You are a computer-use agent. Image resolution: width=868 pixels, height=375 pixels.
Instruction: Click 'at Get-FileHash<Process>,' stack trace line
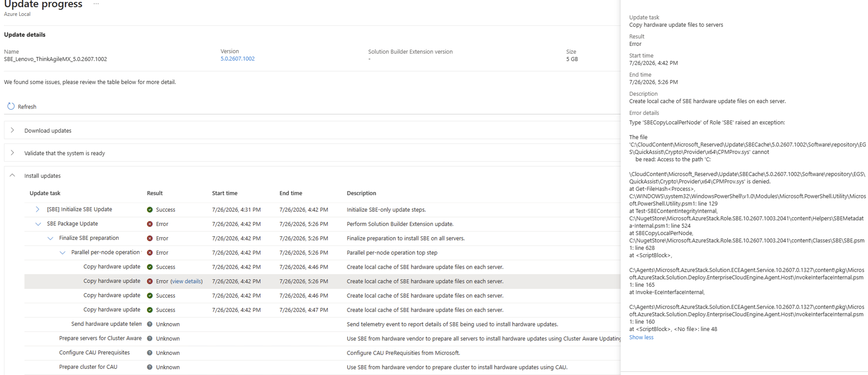662,189
